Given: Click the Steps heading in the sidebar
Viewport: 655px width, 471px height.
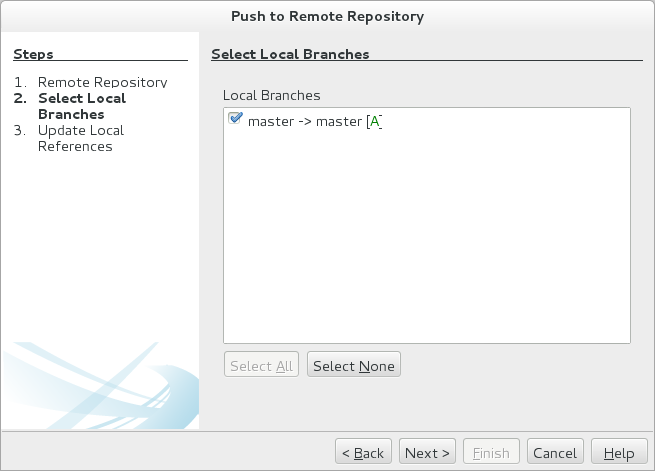Looking at the screenshot, I should click(33, 54).
